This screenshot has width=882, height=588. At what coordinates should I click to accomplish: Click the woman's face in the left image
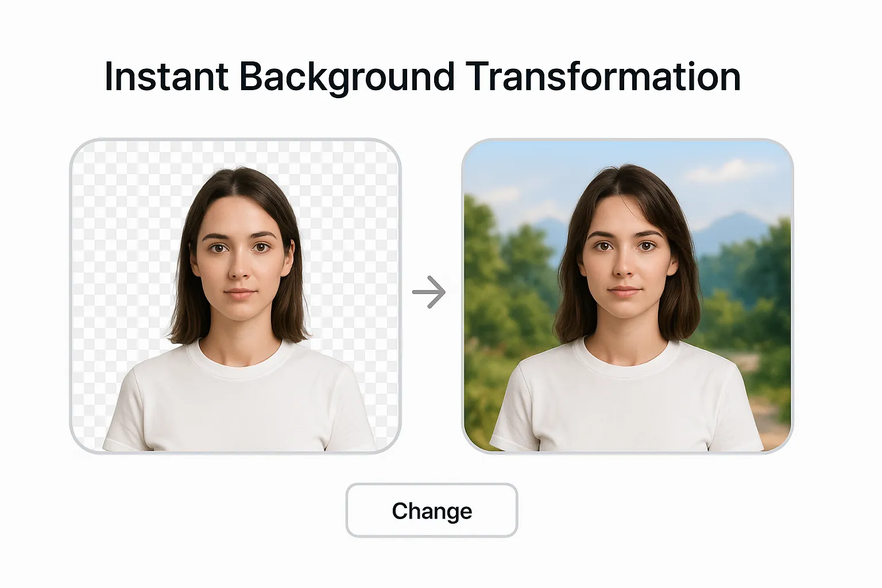click(241, 258)
